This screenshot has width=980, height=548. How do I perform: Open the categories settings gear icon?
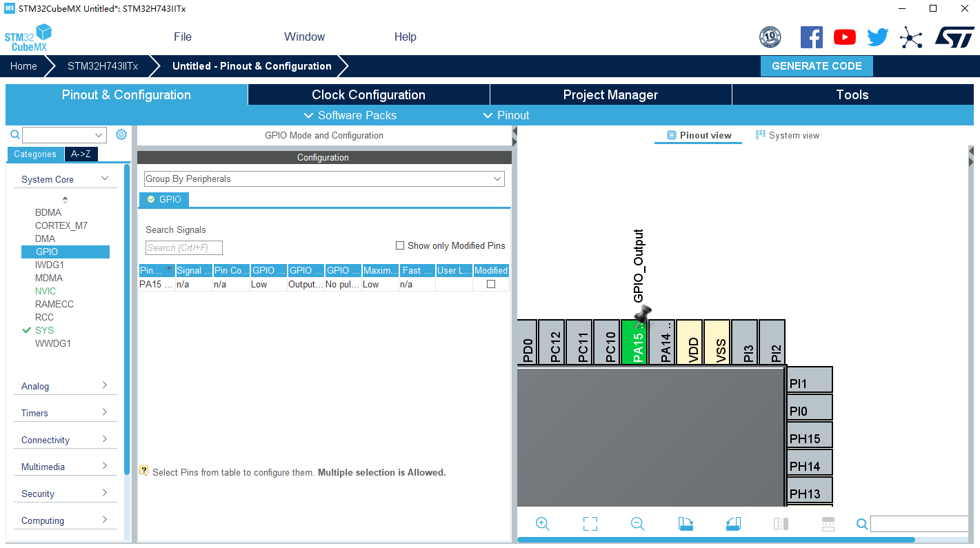tap(121, 134)
